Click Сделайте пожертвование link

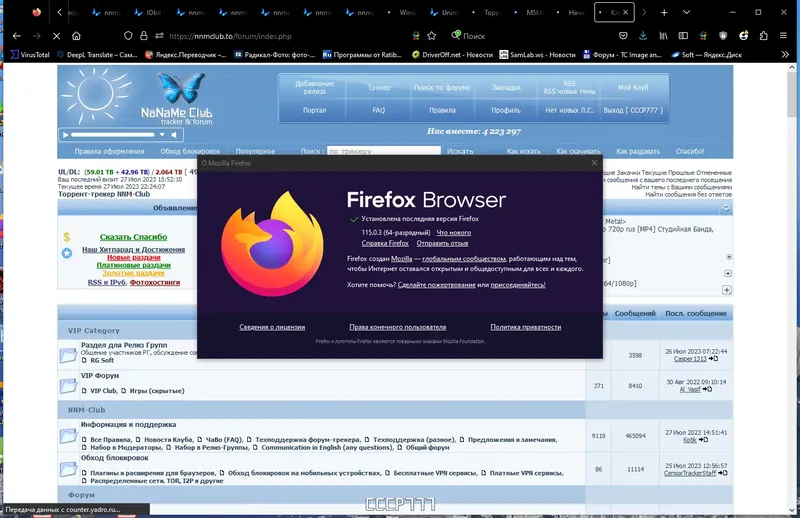pyautogui.click(x=436, y=285)
